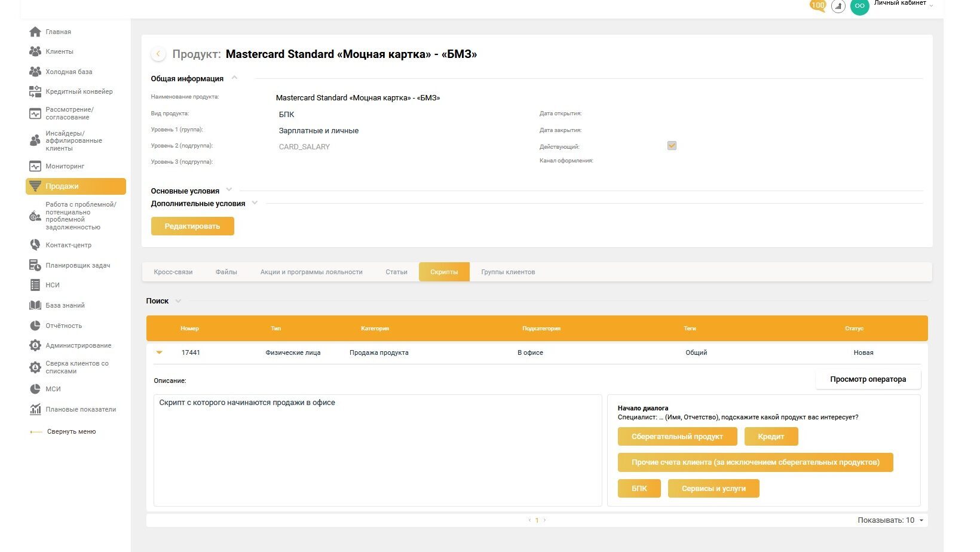Viewport: 980px width, 552px height.
Task: Click the Новая status cell
Action: [x=863, y=352]
